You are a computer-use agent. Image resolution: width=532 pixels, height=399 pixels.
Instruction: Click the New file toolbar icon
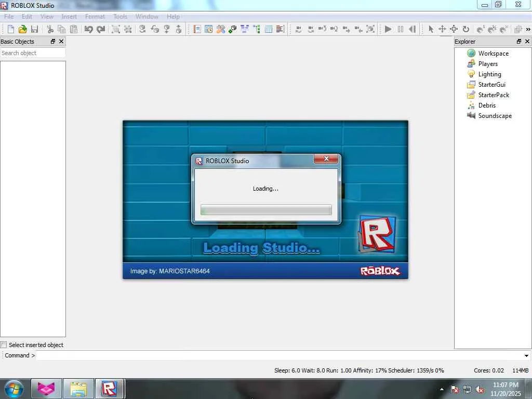pyautogui.click(x=11, y=29)
